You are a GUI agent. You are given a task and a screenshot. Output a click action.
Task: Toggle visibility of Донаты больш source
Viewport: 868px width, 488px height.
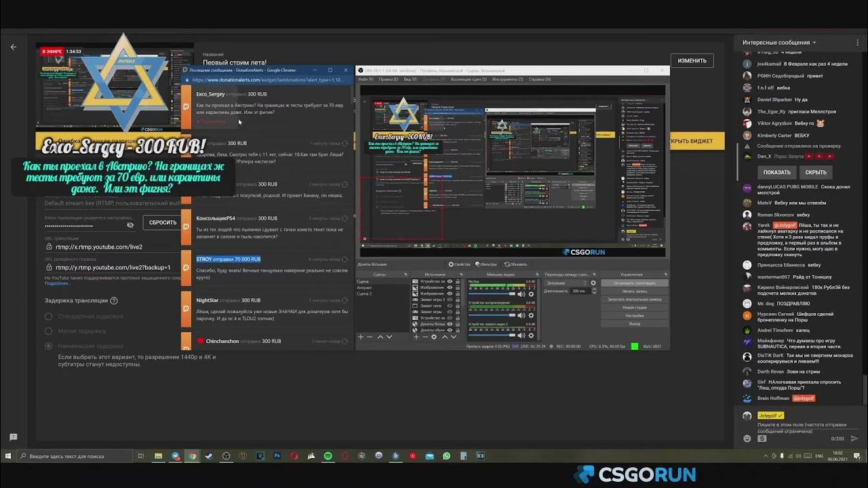[x=450, y=324]
